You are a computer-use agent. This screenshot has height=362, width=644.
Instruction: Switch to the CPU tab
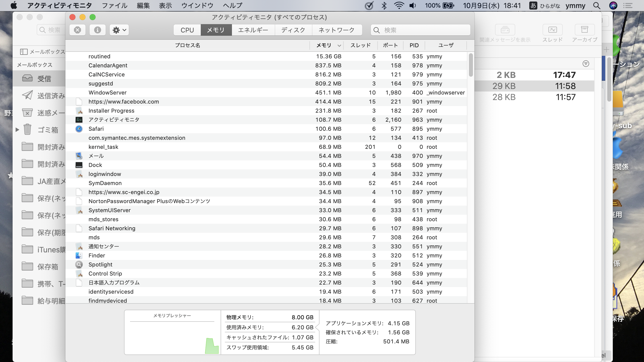187,30
